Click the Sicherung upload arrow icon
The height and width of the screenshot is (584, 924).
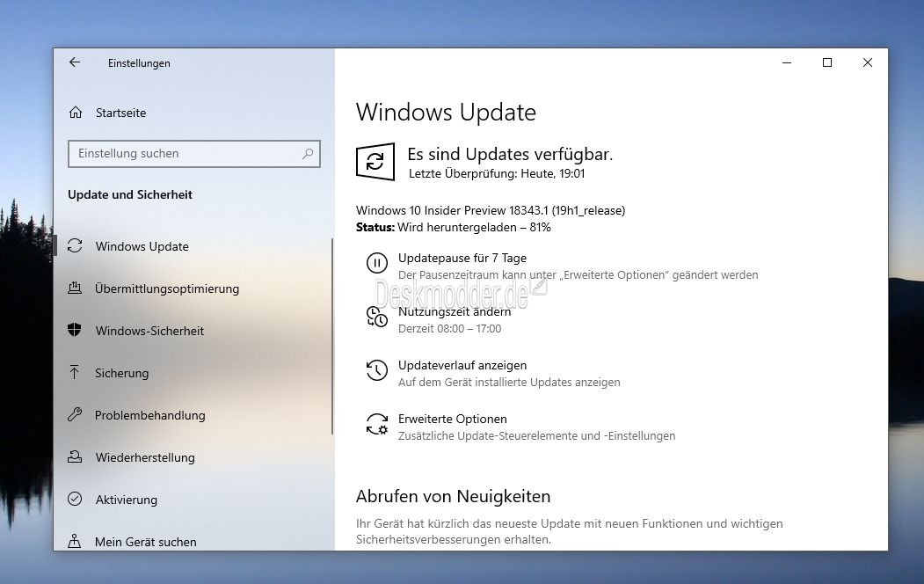click(74, 372)
